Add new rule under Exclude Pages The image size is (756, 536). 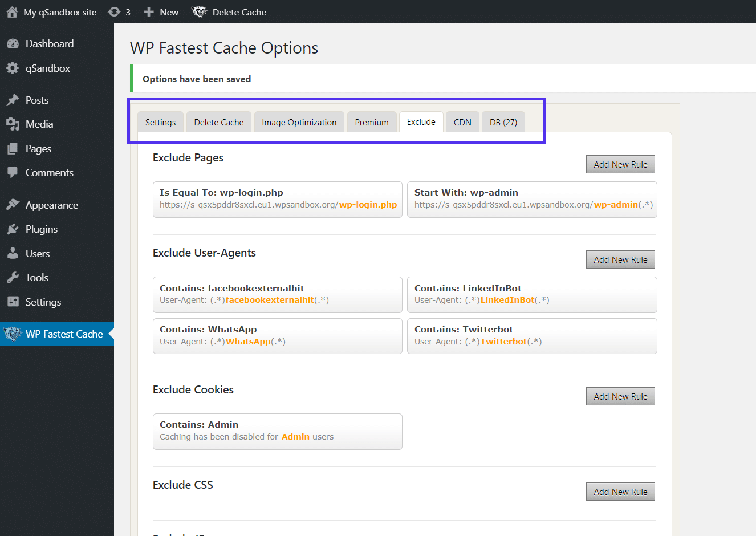click(x=620, y=164)
